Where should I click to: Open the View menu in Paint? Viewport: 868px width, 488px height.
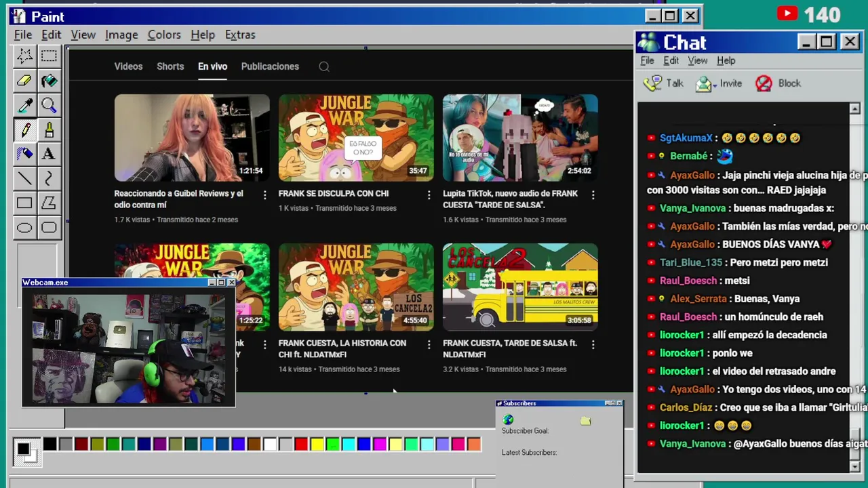(x=83, y=35)
